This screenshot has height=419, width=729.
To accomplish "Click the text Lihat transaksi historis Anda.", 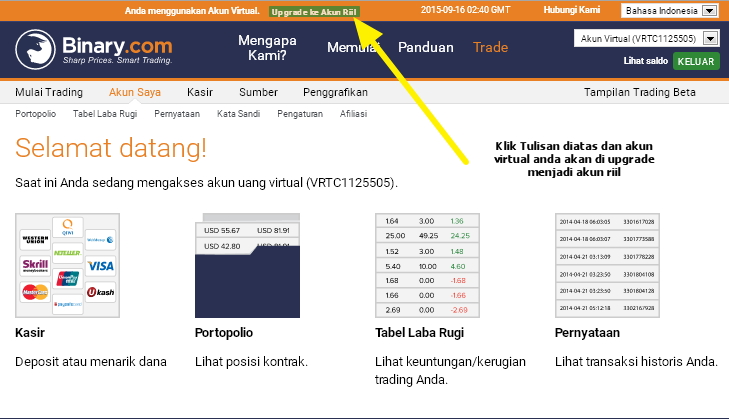I will (636, 362).
